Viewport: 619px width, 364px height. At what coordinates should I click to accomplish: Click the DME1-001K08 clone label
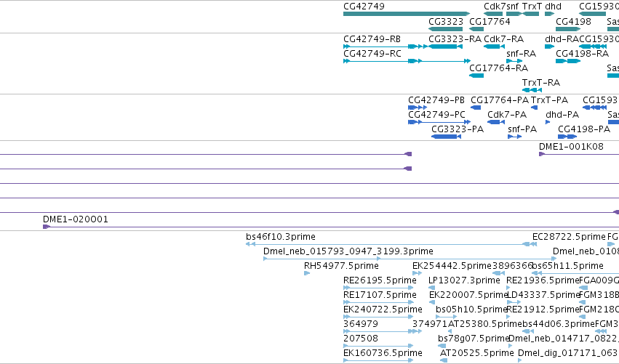(571, 147)
